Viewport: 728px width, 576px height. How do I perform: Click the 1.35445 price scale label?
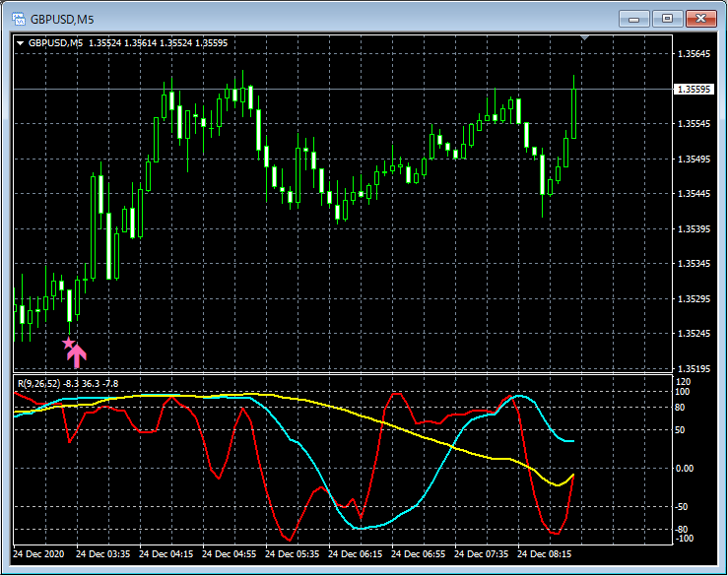pos(694,194)
